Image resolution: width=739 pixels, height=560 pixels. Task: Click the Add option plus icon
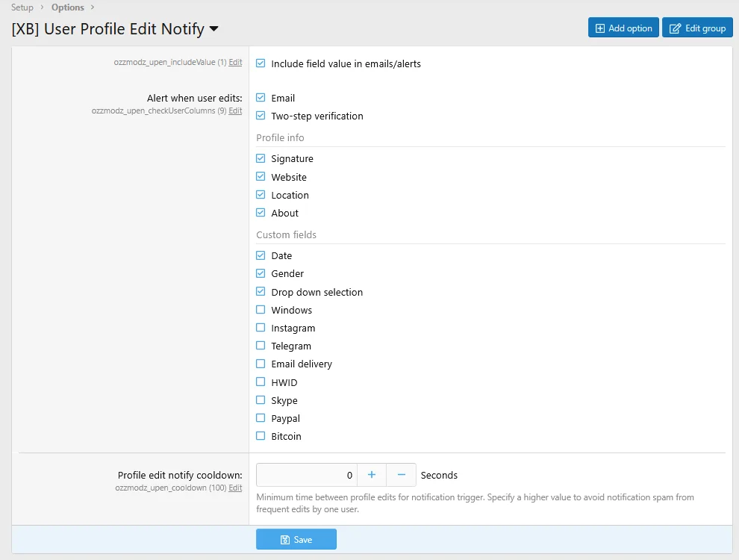(x=600, y=28)
